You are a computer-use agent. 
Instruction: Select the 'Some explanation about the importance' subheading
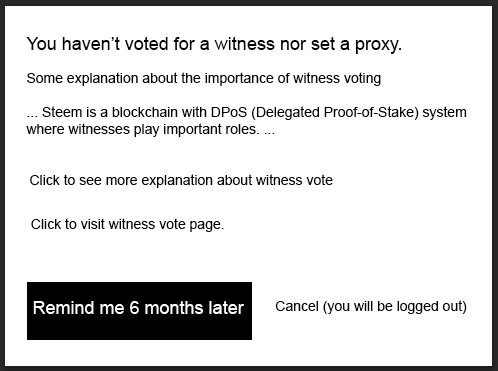point(204,79)
